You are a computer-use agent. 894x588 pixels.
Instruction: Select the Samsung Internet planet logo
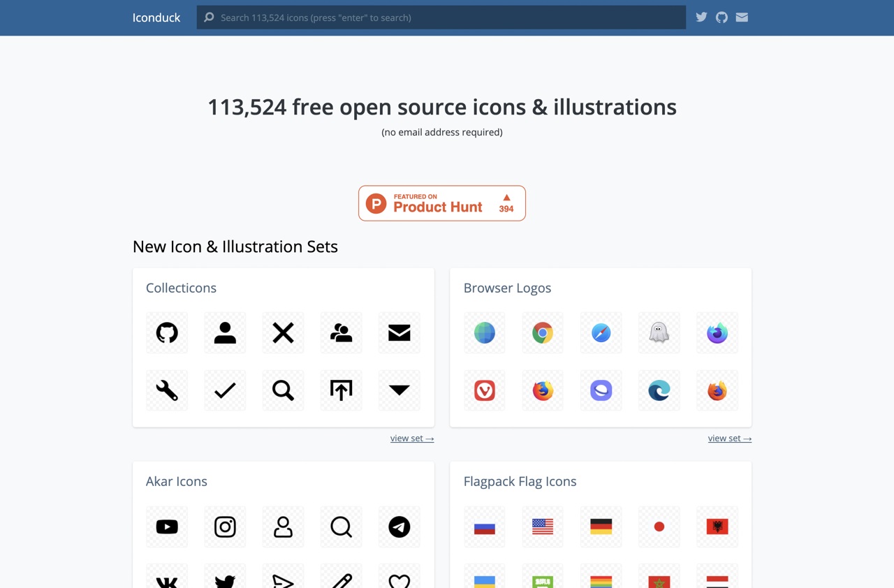pos(601,390)
